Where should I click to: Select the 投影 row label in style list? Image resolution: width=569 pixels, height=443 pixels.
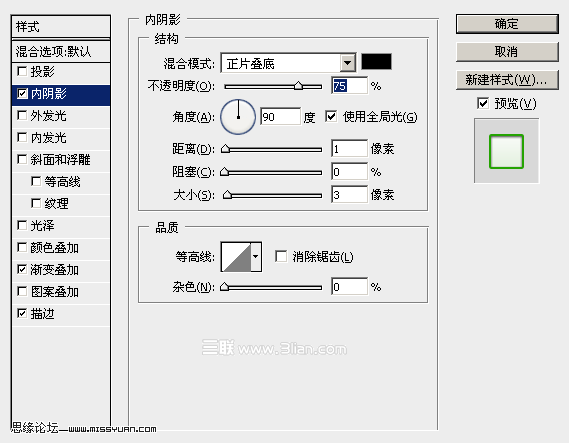pyautogui.click(x=42, y=71)
